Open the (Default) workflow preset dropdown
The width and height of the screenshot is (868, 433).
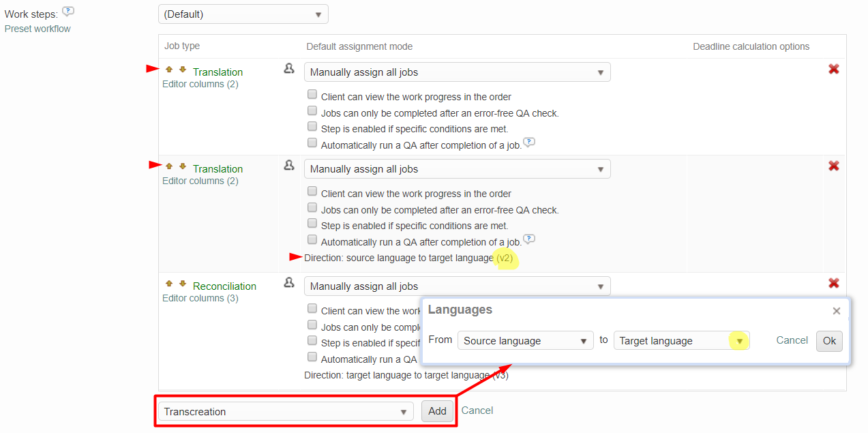243,14
